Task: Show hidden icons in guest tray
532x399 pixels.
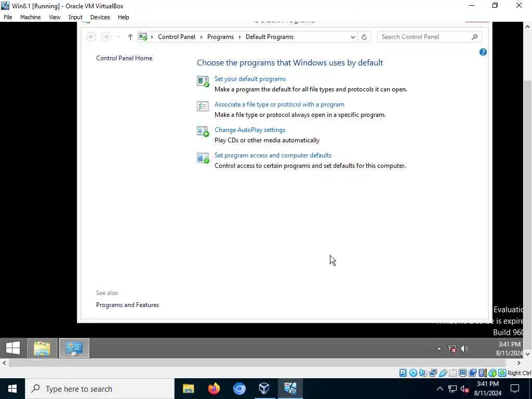Action: [440, 349]
